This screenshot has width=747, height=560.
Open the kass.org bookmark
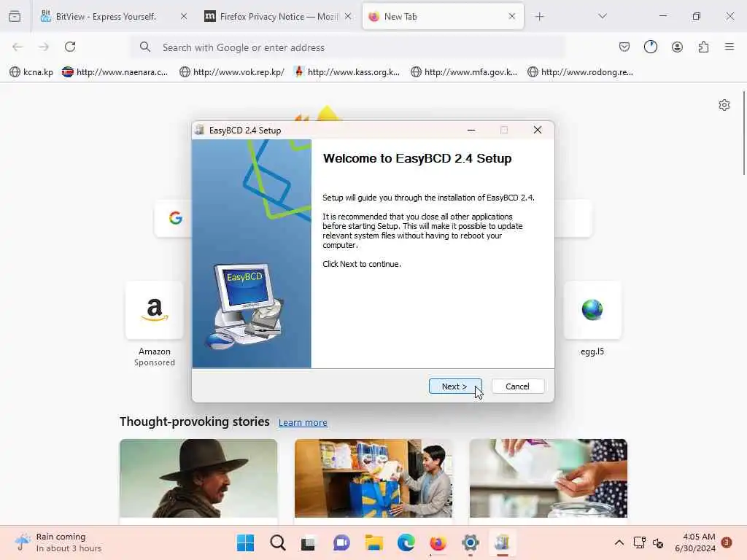[x=347, y=72]
